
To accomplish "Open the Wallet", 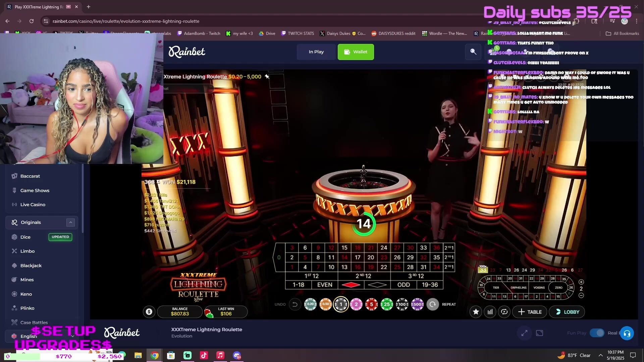I will tap(356, 52).
